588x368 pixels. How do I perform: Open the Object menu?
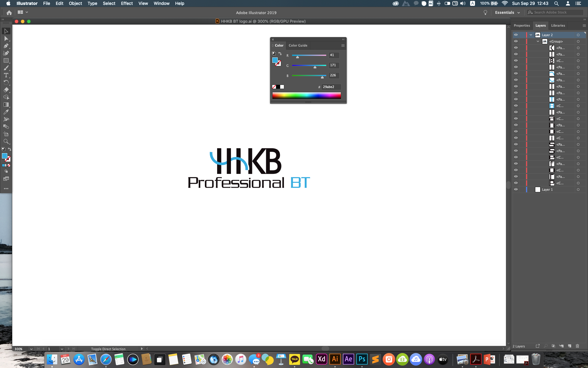pyautogui.click(x=75, y=3)
